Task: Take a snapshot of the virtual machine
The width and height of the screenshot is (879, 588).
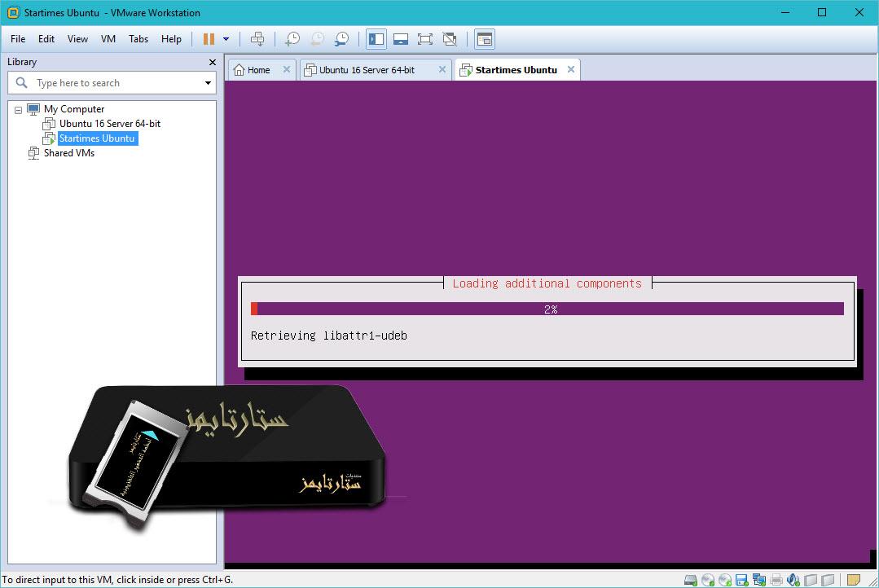Action: [292, 38]
